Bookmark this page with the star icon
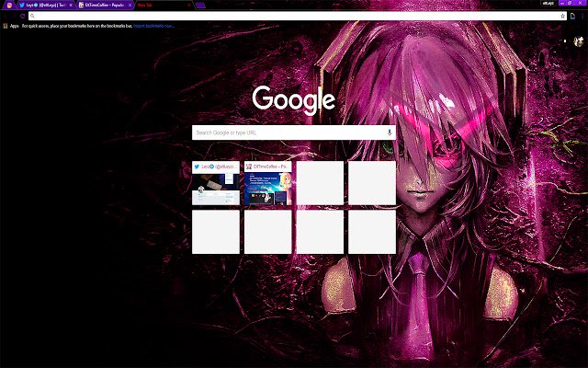588x368 pixels. tap(562, 16)
